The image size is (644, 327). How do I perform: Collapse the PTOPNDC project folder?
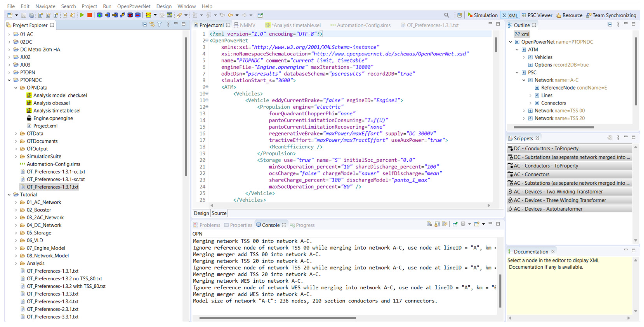(x=9, y=80)
